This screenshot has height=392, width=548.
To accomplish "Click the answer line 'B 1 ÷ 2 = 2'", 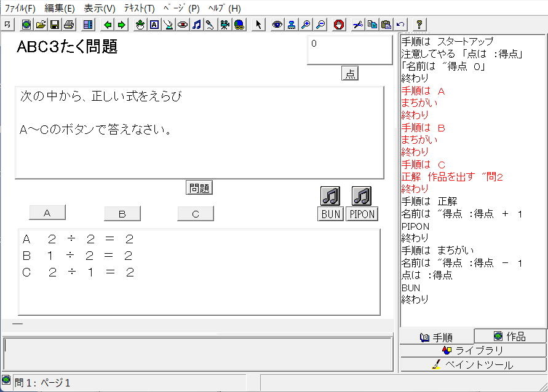I will coord(77,256).
